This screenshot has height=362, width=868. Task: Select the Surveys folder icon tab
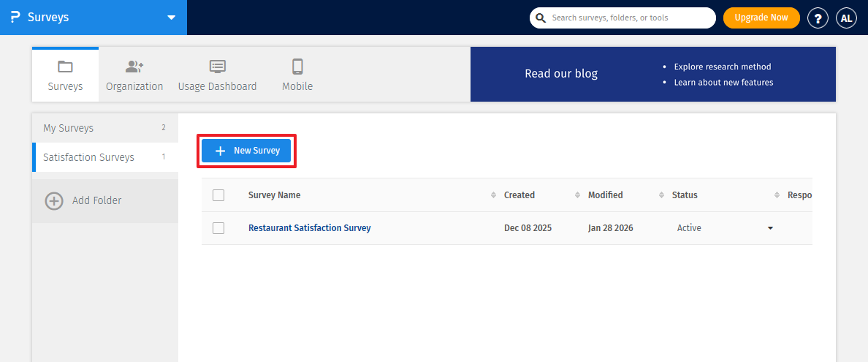coord(65,75)
